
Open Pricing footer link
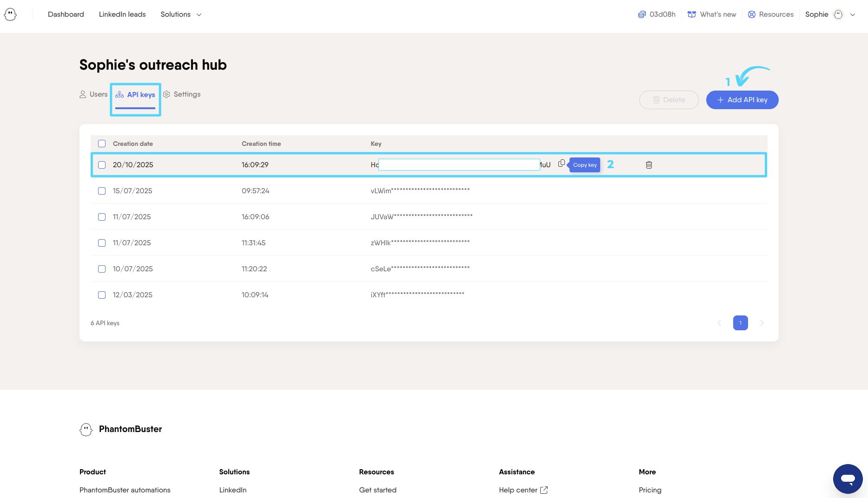click(650, 490)
